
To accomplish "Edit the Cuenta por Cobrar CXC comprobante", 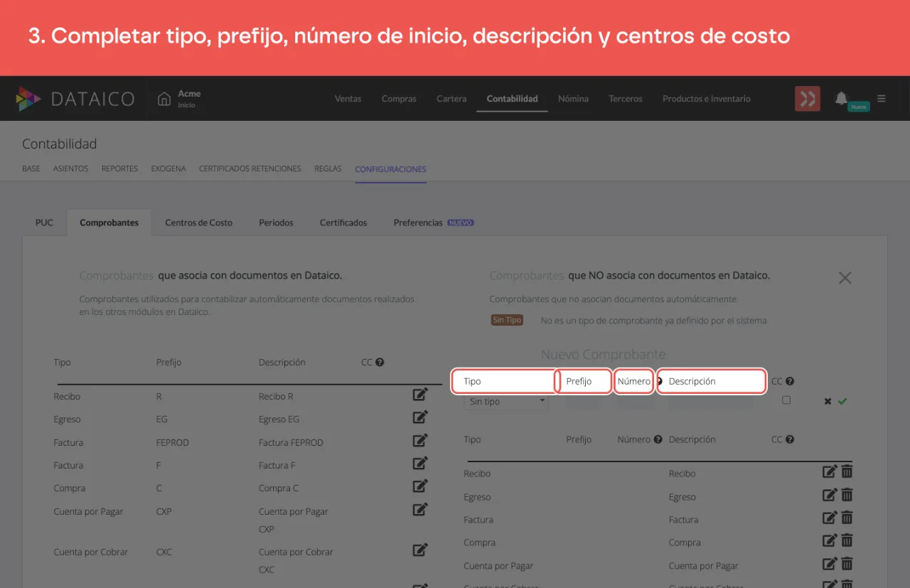I will click(x=420, y=550).
